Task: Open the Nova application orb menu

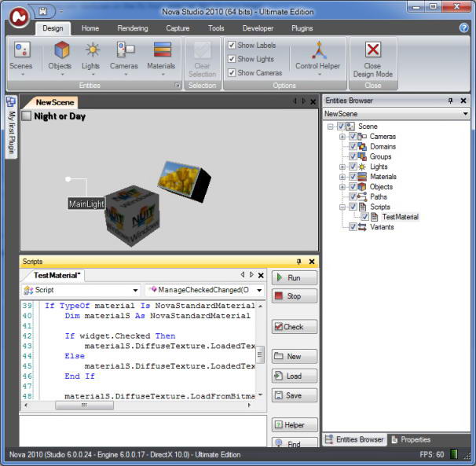Action: [x=19, y=17]
